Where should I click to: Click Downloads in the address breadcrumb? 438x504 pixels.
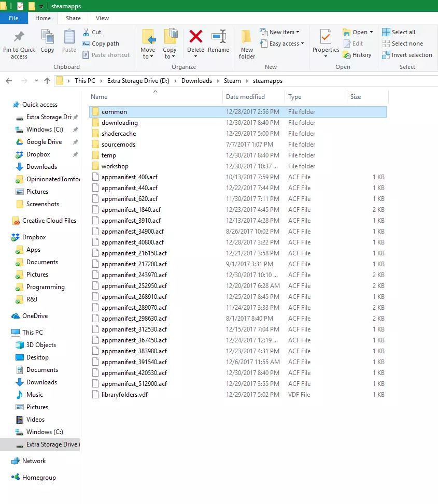pos(196,81)
